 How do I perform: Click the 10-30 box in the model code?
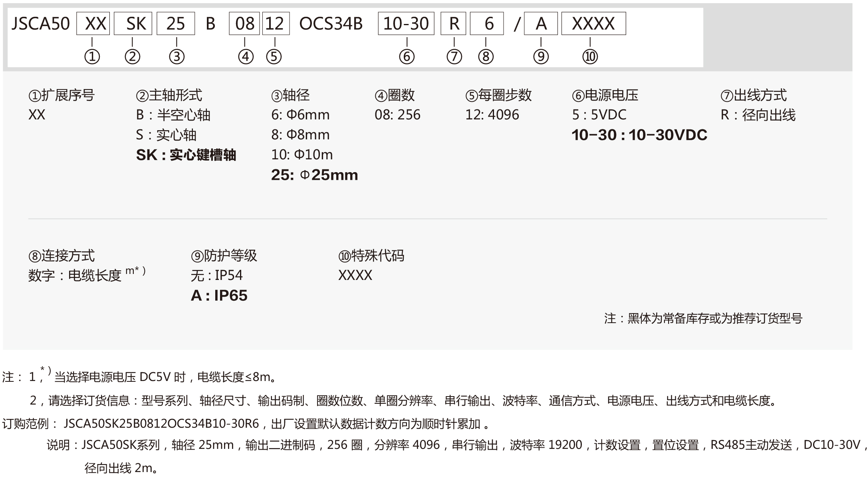click(x=406, y=24)
